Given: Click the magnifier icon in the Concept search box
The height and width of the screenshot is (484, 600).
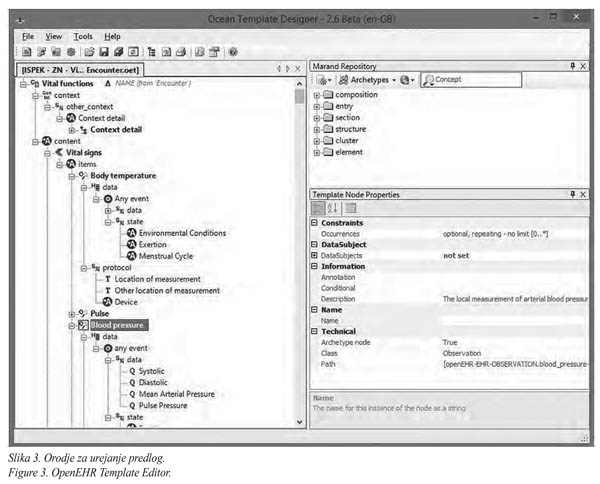Looking at the screenshot, I should coord(429,80).
